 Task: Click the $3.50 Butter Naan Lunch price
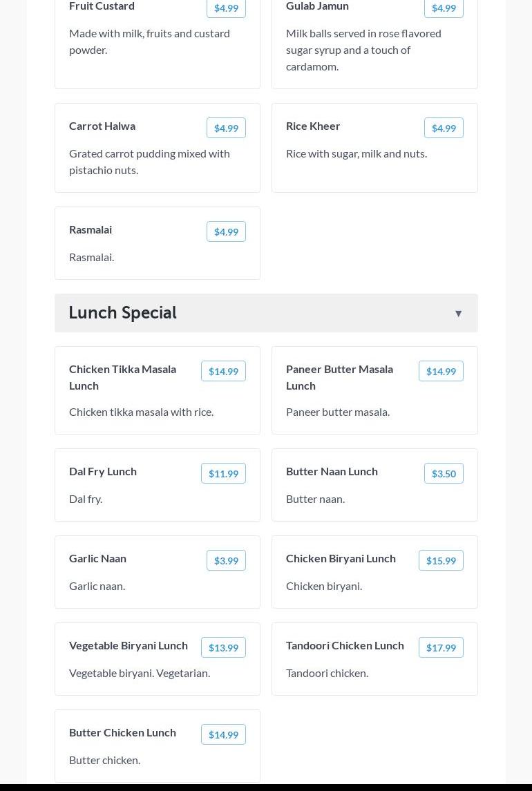coord(444,473)
